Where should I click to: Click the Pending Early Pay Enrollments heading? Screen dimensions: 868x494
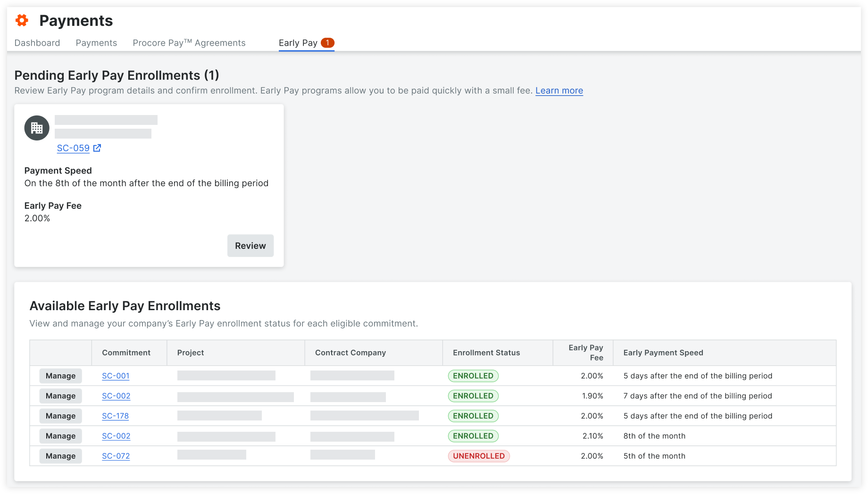(117, 75)
